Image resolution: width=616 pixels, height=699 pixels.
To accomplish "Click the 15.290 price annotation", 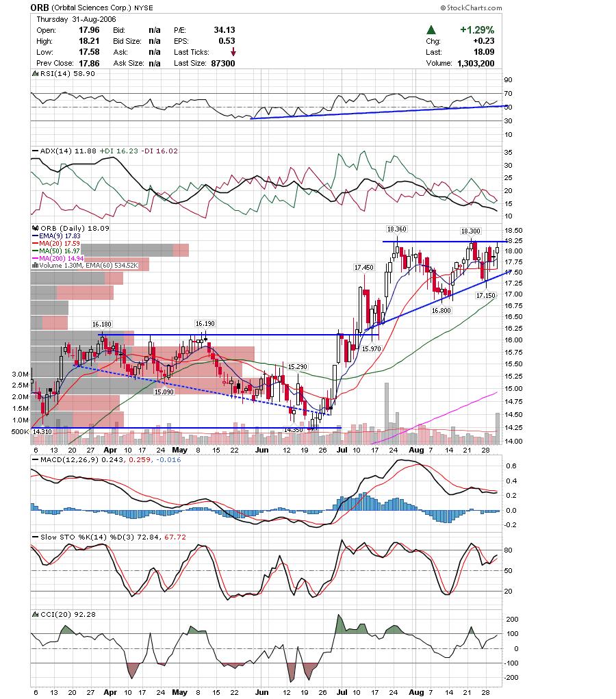I will 297,366.
